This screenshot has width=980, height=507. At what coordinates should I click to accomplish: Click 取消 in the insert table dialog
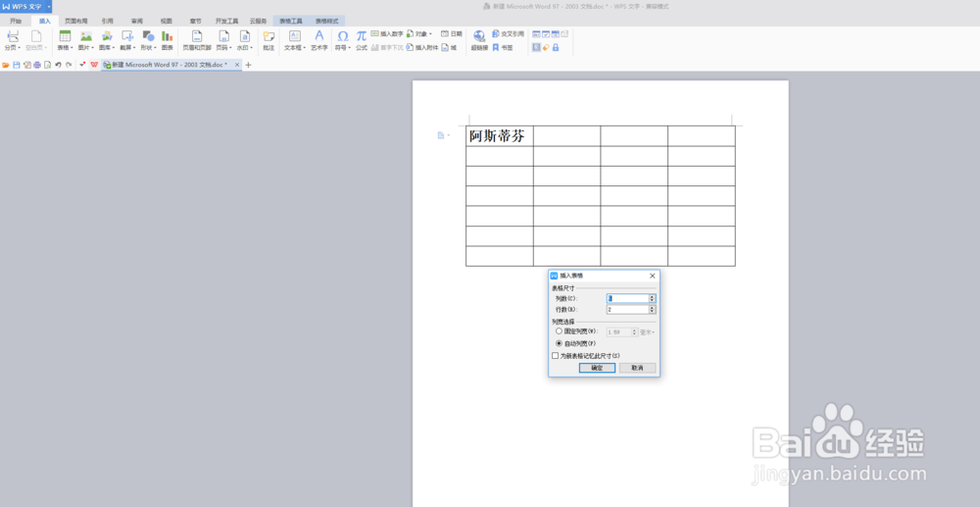(x=638, y=368)
